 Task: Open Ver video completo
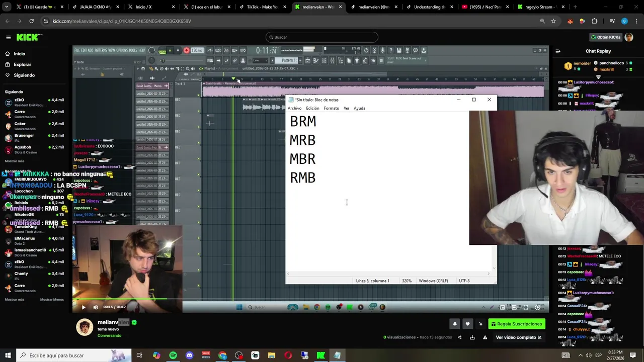518,337
